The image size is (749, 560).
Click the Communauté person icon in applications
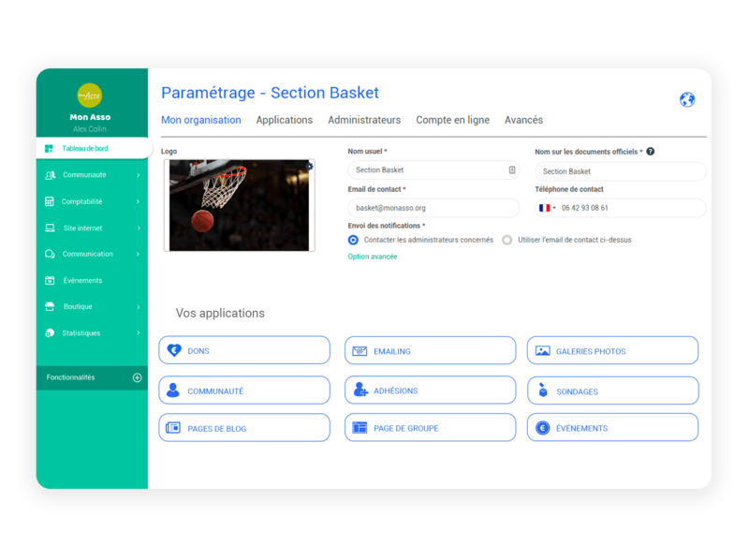[x=173, y=391]
